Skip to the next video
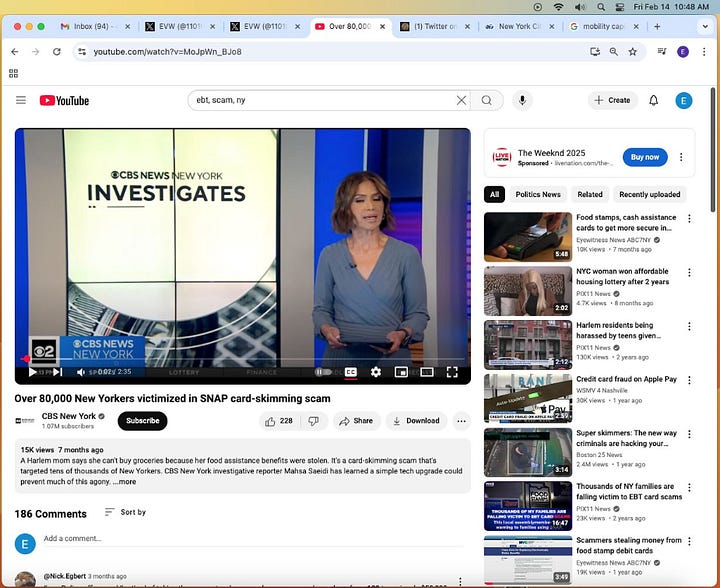This screenshot has width=720, height=588. click(57, 372)
